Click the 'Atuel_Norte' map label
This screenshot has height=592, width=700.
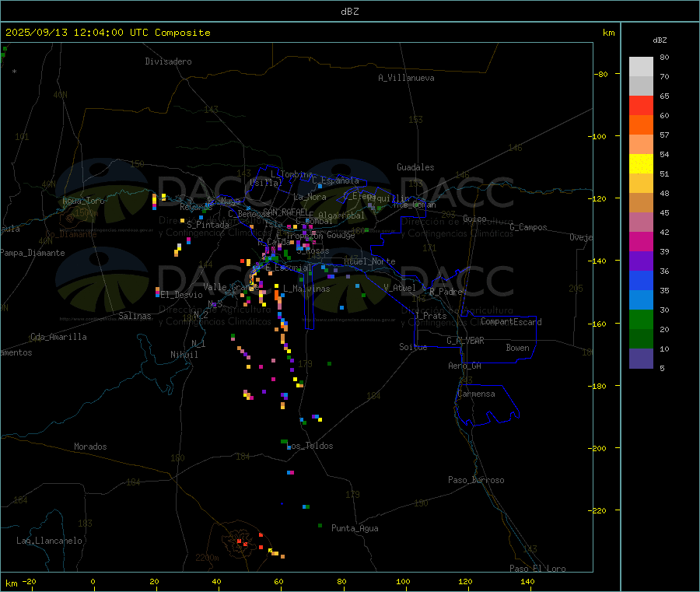(x=369, y=261)
